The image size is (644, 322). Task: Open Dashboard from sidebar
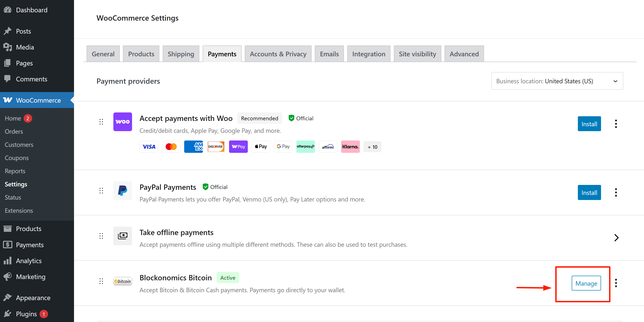click(31, 10)
